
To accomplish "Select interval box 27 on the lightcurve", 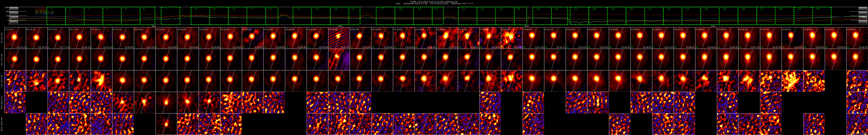I will pos(580,16).
